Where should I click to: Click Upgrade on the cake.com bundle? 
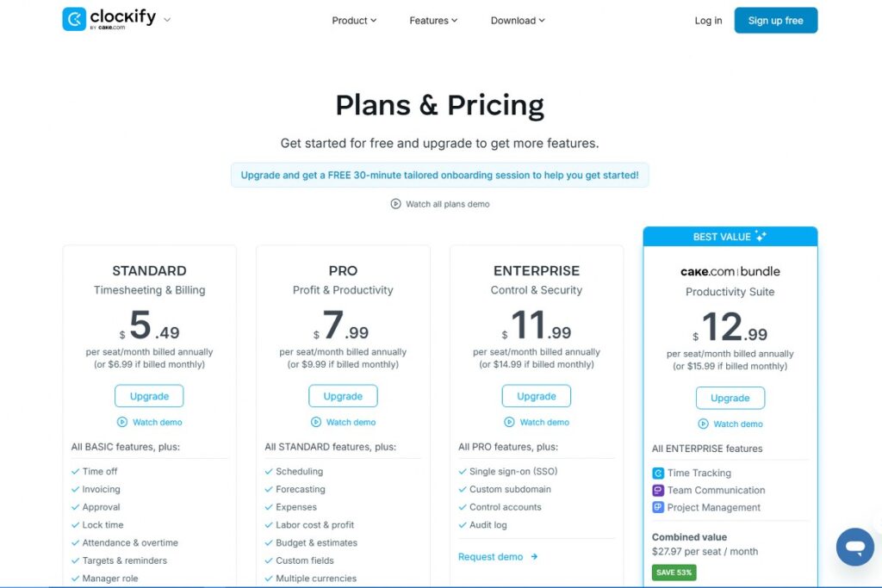730,398
